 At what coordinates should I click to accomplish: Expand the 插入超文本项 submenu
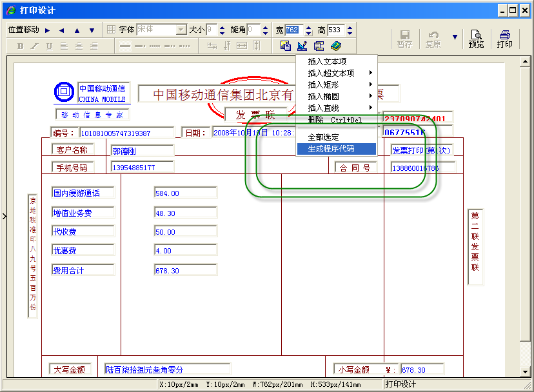coord(337,73)
